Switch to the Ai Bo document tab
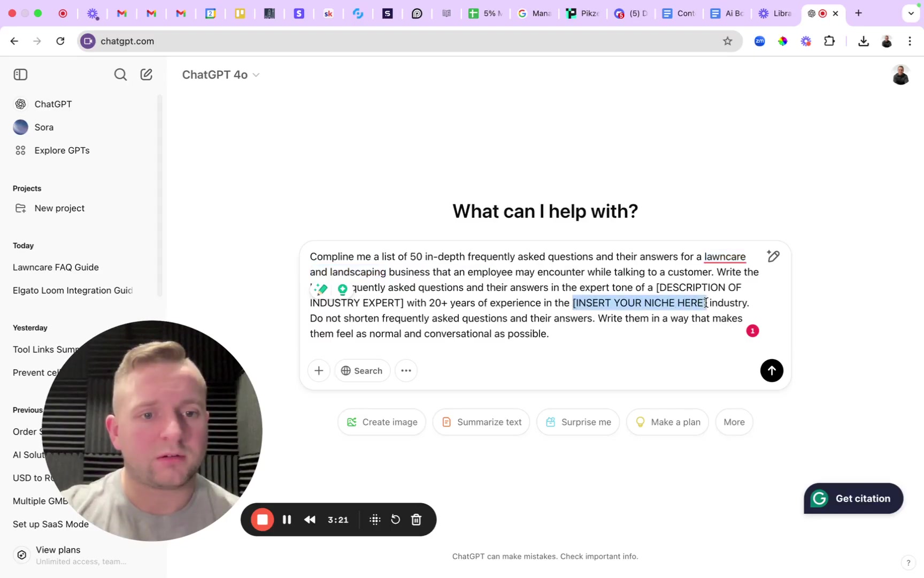The height and width of the screenshot is (578, 924). click(x=727, y=13)
